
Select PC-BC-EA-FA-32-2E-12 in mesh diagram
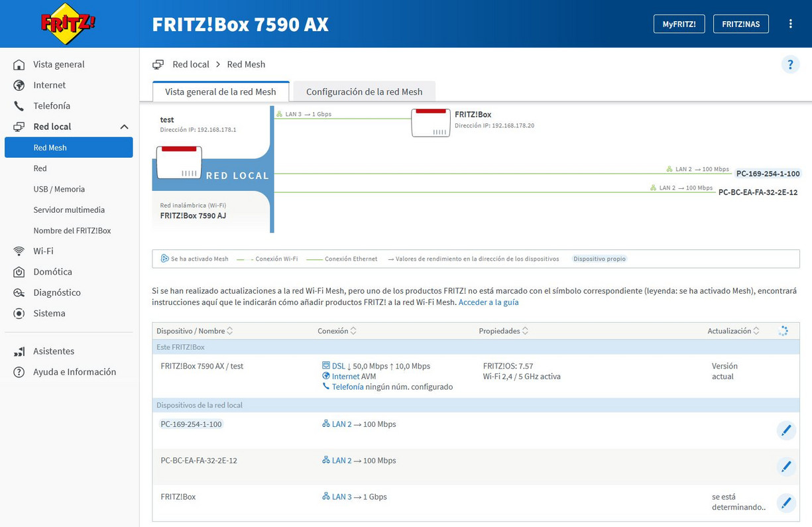coord(758,192)
